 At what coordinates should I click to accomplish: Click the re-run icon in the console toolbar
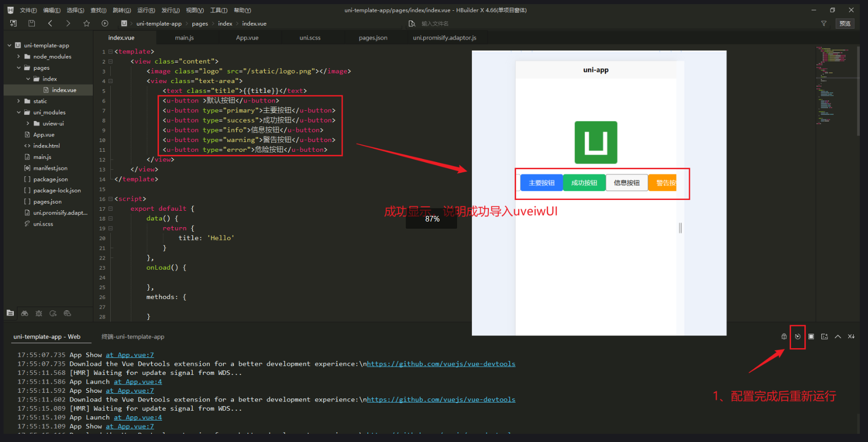(798, 336)
